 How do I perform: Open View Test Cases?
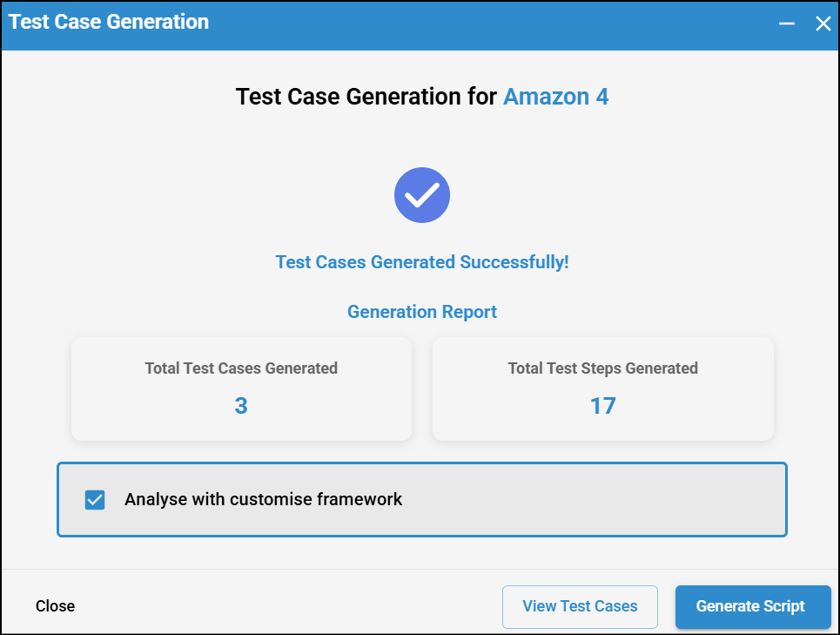580,606
